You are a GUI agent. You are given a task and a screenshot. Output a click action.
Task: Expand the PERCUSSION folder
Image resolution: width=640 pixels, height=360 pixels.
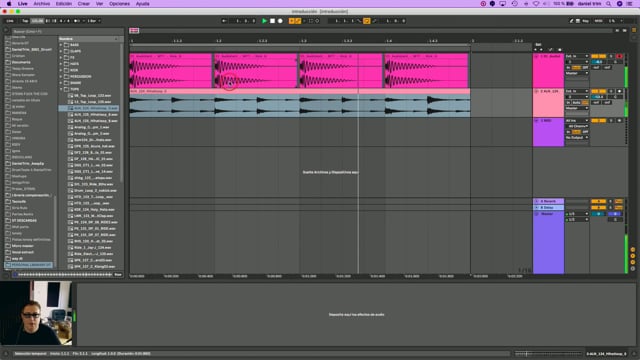(61, 76)
